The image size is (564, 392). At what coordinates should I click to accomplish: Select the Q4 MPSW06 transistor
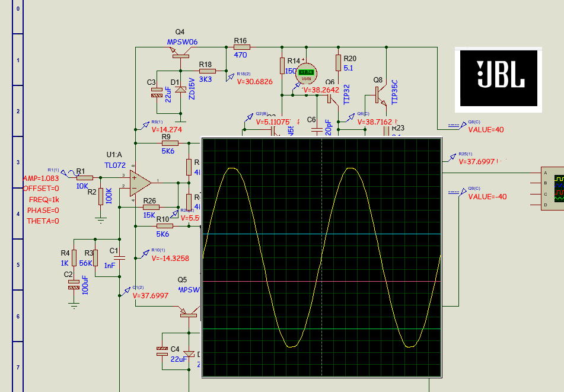pyautogui.click(x=179, y=53)
